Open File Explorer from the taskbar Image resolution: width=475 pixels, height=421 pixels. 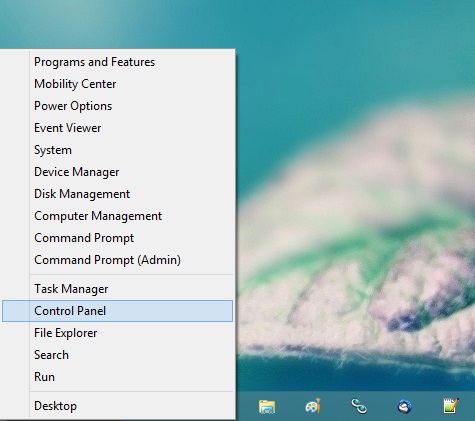pyautogui.click(x=267, y=406)
